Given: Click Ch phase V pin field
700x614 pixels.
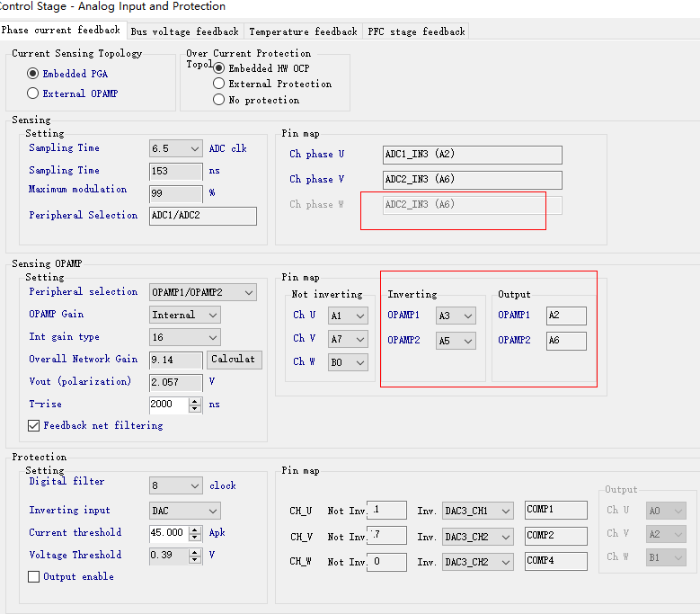Looking at the screenshot, I should [472, 180].
